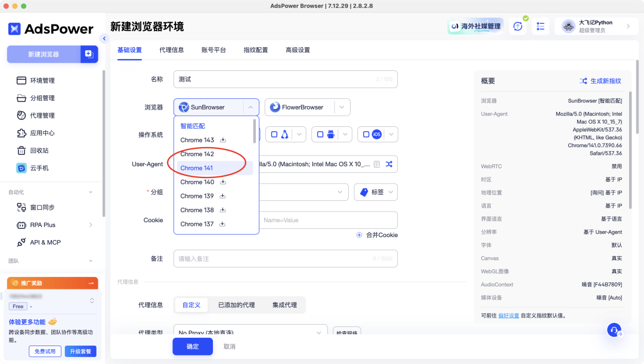This screenshot has height=364, width=644.
Task: Collapse the 团队 section
Action: point(91,261)
